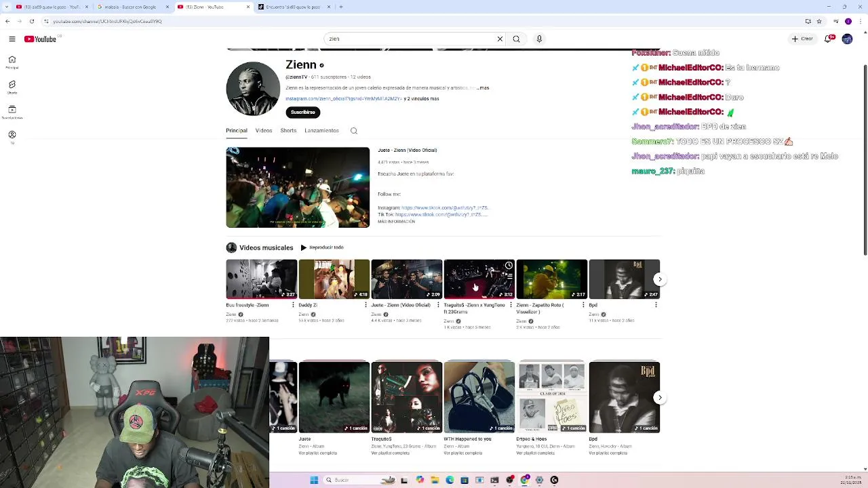Click Reproducir todo for Videos musicales

tap(322, 247)
